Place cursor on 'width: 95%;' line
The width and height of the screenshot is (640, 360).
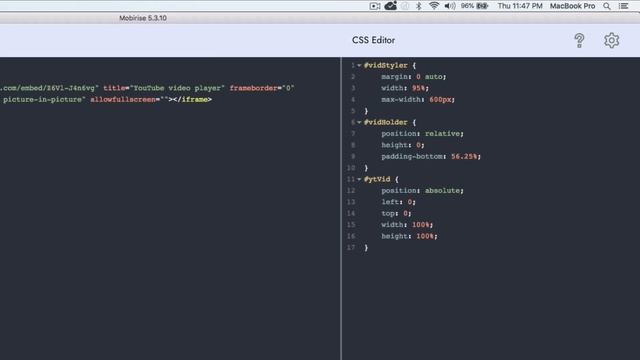coord(405,88)
